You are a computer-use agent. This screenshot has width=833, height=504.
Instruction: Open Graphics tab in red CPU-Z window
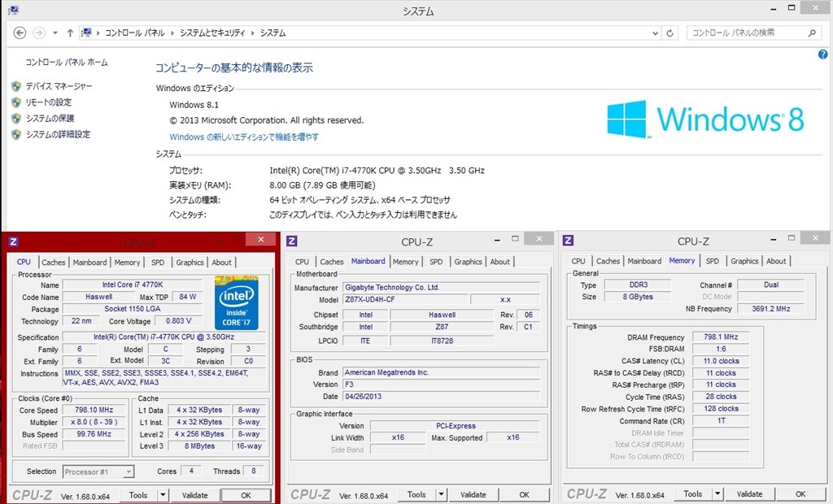pos(190,263)
